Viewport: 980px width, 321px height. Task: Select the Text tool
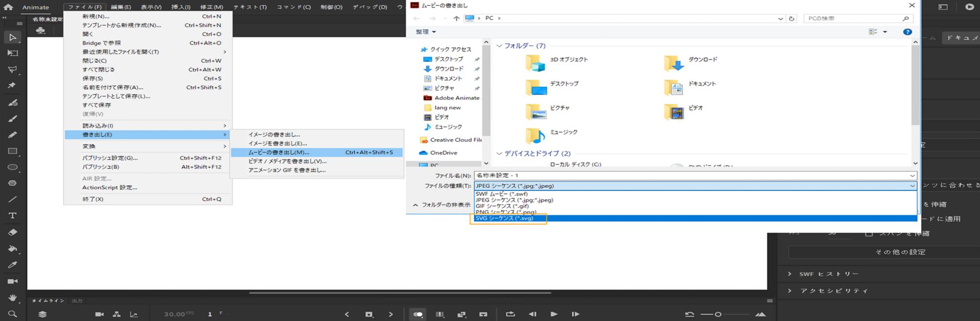click(x=12, y=216)
